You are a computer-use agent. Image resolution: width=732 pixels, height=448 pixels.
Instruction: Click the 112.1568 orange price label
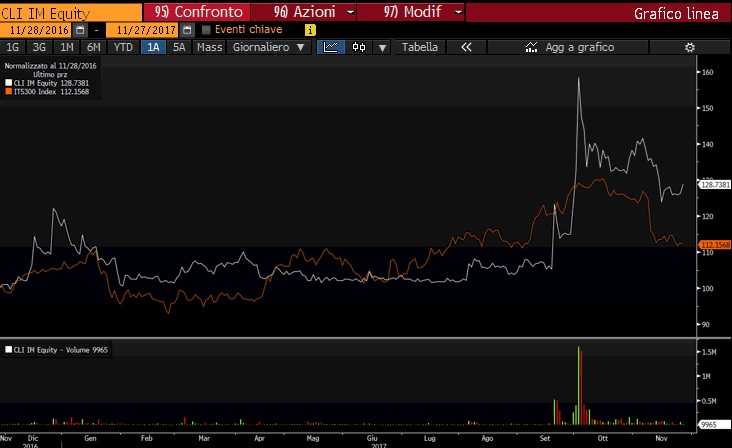pyautogui.click(x=714, y=245)
